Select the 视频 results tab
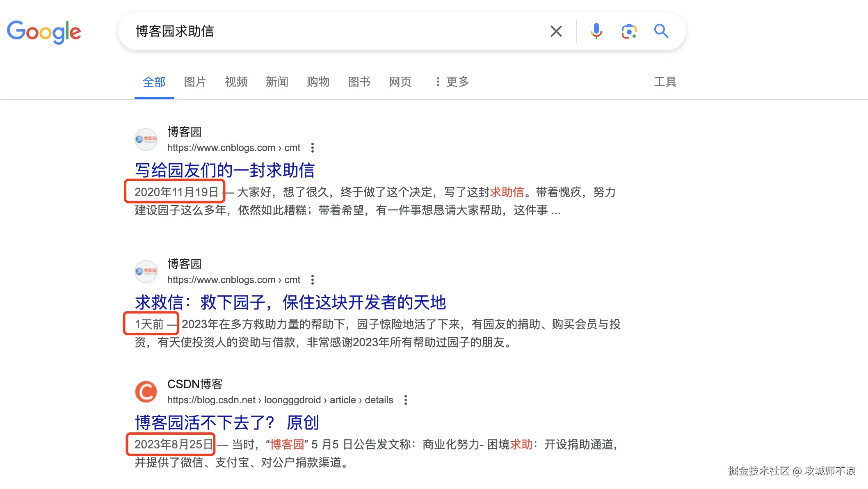 (x=236, y=82)
